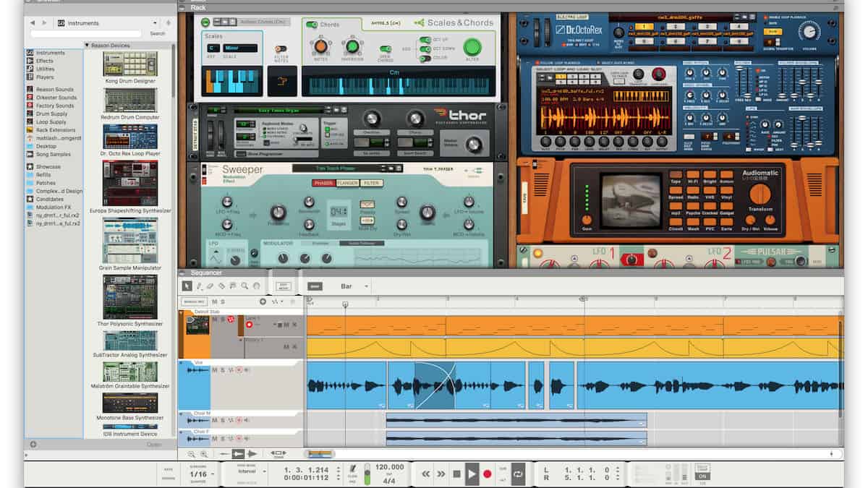Click the sequencer zoom in magnifier
This screenshot has height=488, width=868.
pos(204,454)
